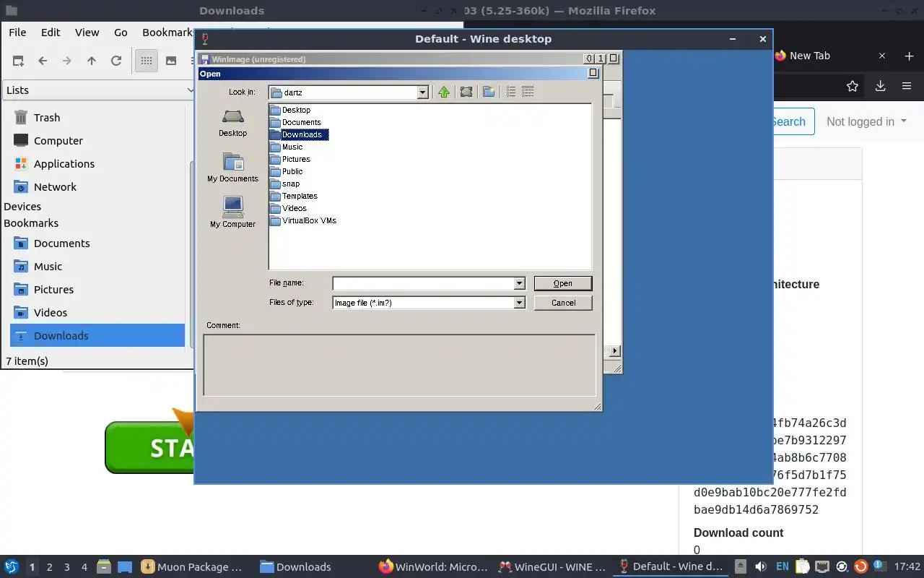
Task: Open Videos bookmark in sidebar
Action: pyautogui.click(x=50, y=313)
